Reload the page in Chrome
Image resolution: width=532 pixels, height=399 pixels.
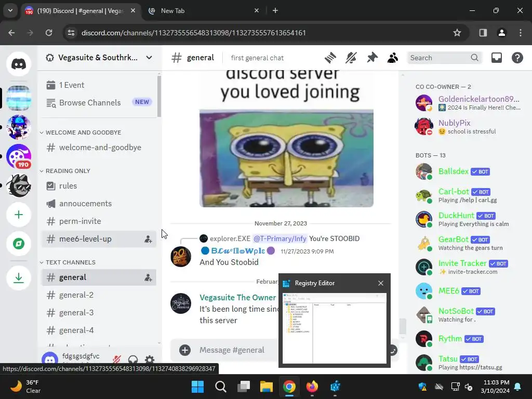coord(49,33)
